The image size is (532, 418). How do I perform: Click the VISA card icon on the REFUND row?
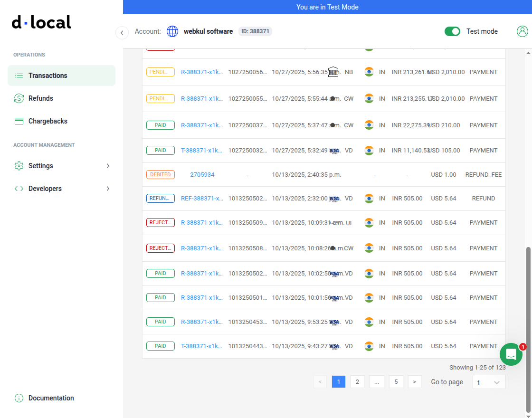334,198
